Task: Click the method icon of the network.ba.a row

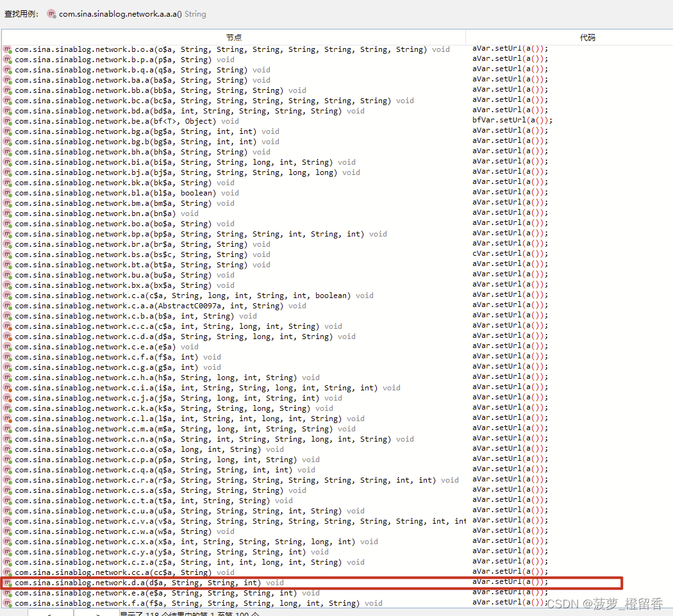Action: pos(8,81)
